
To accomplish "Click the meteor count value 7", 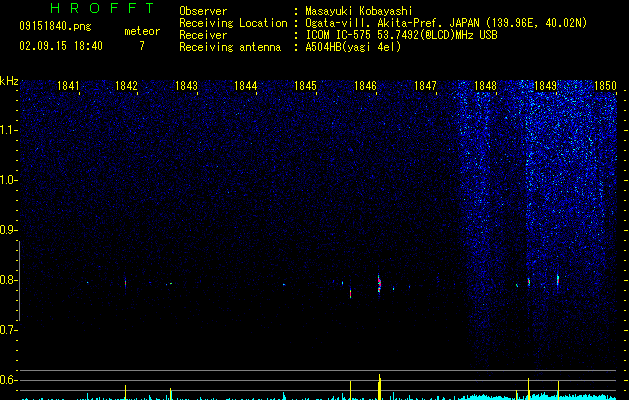I will [142, 46].
